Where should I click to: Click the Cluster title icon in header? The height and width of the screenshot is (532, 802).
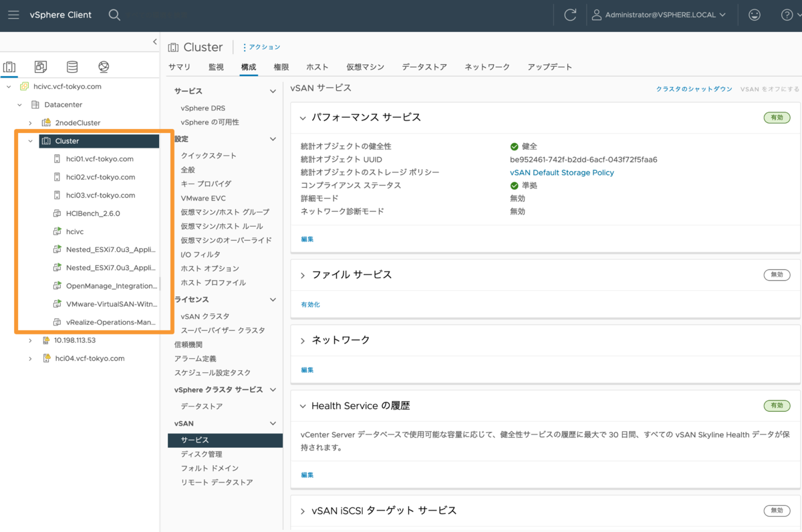[x=173, y=47]
